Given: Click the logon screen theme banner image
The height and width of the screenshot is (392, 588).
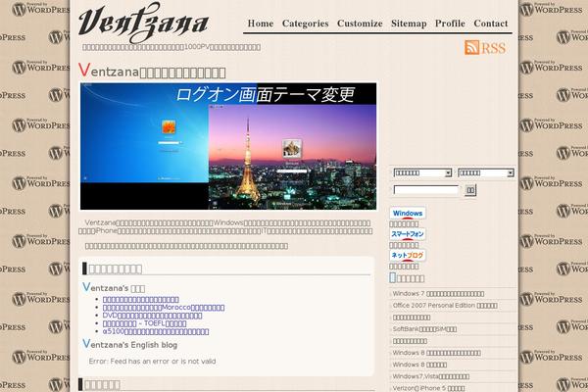Looking at the screenshot, I should 228,146.
